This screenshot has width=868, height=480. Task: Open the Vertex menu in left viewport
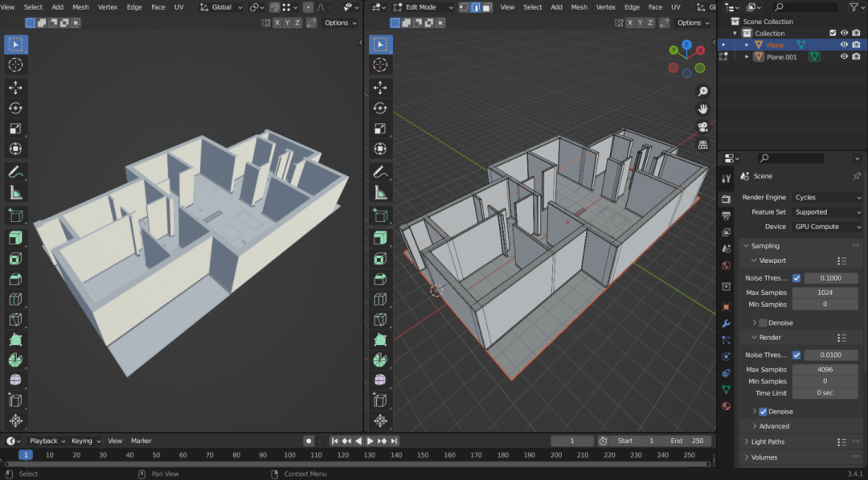tap(108, 7)
